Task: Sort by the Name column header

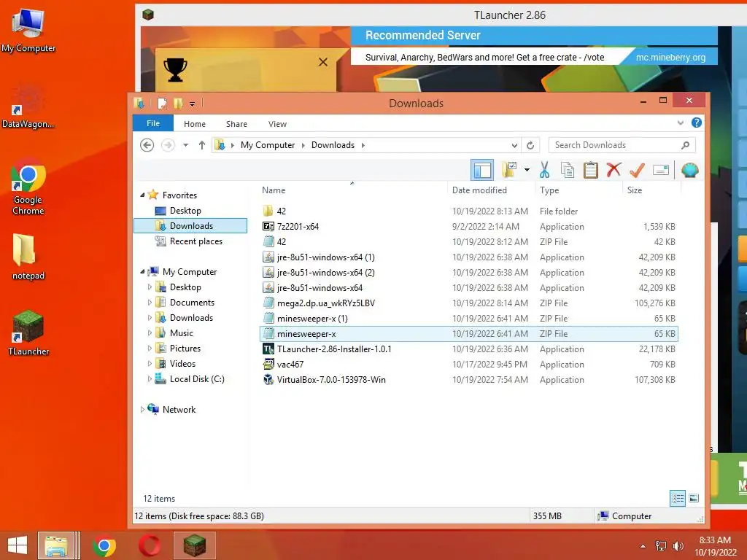Action: click(274, 190)
